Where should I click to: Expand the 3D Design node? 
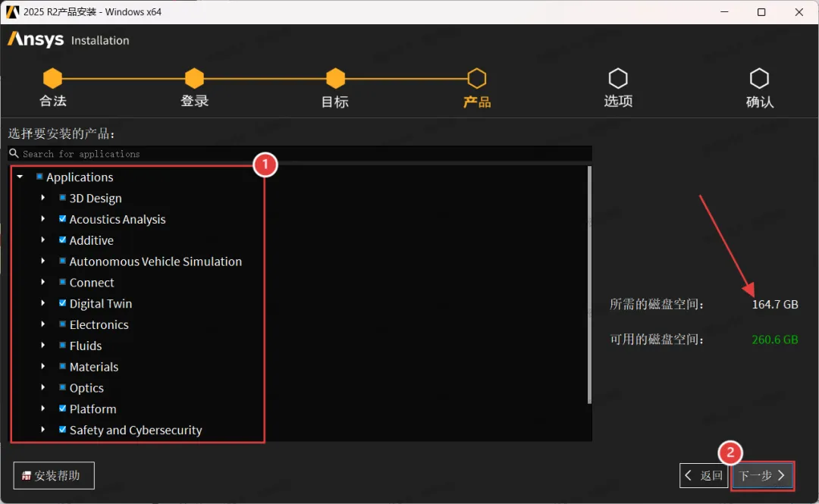click(42, 197)
